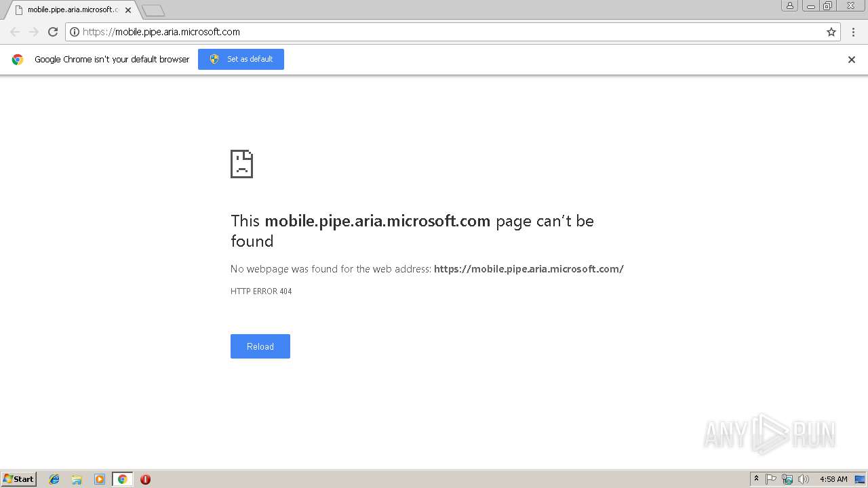Click the 4:58 AM clock

point(833,479)
